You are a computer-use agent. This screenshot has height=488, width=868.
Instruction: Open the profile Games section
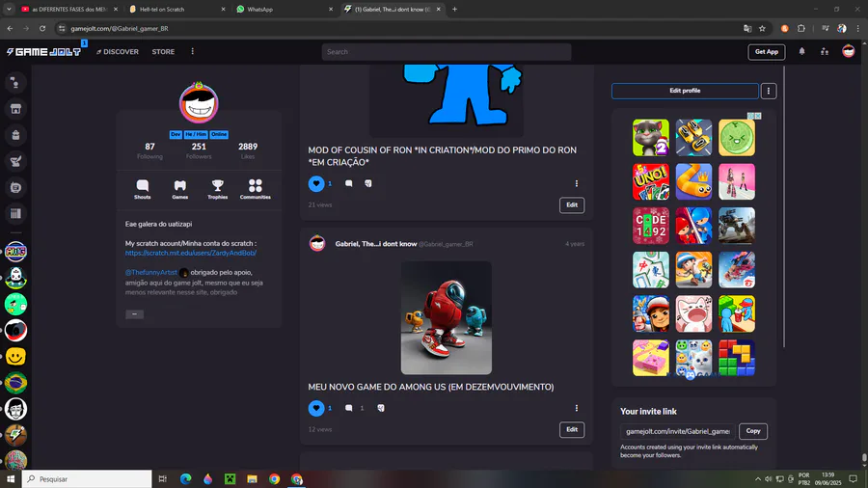[x=180, y=189]
